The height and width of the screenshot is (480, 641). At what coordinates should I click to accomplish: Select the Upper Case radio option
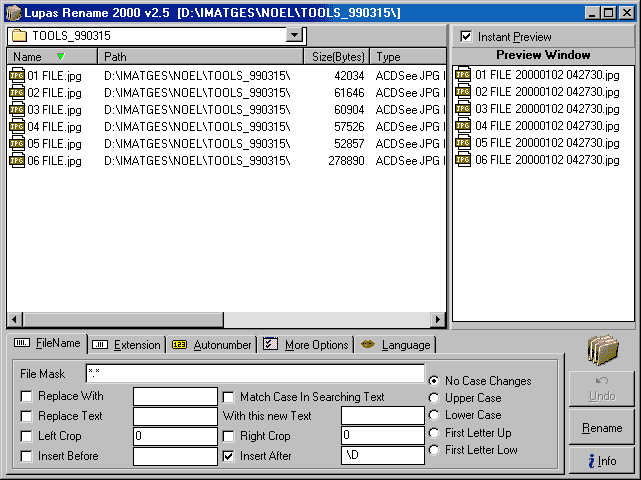pyautogui.click(x=434, y=398)
